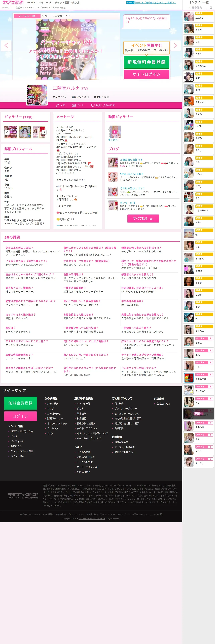
Task: Open やまくん's avatar in online list
Action: tap(189, 101)
